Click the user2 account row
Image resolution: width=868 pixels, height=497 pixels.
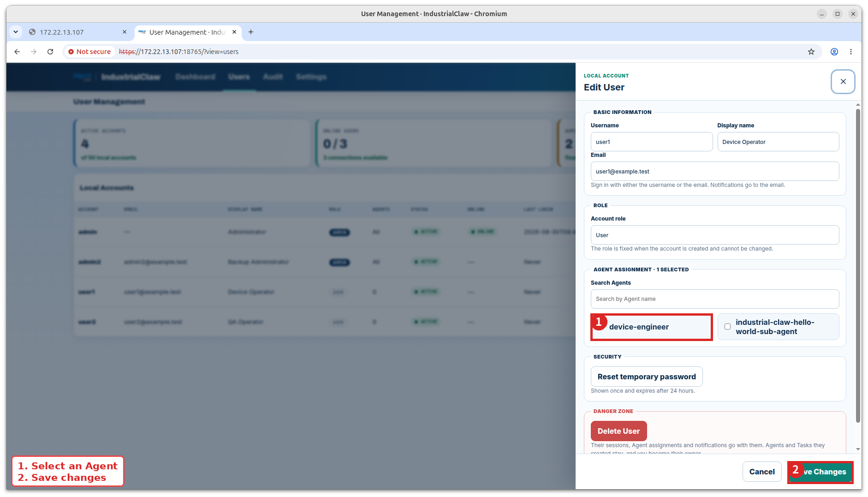pos(324,322)
